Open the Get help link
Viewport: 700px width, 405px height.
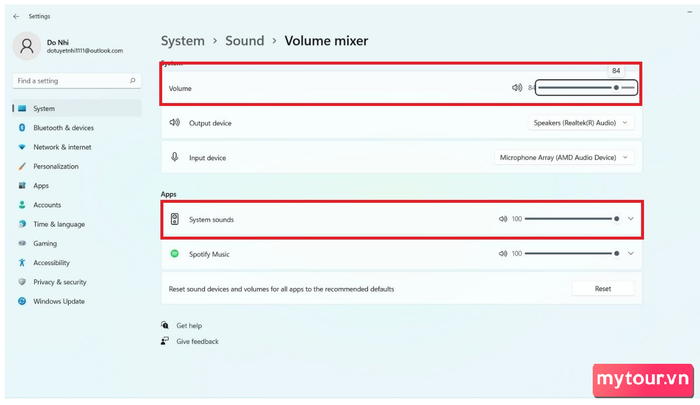(189, 326)
